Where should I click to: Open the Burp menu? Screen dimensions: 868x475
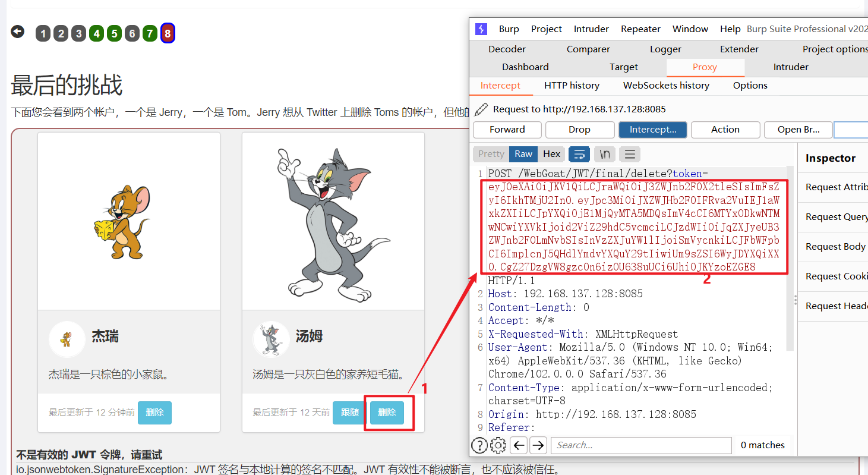(x=509, y=29)
